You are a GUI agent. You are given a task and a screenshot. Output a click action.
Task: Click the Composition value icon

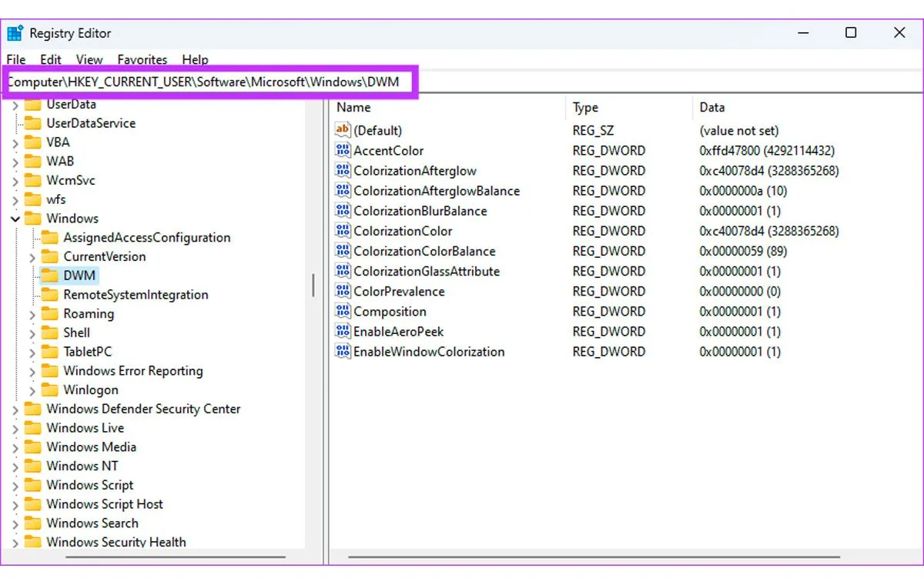point(343,312)
